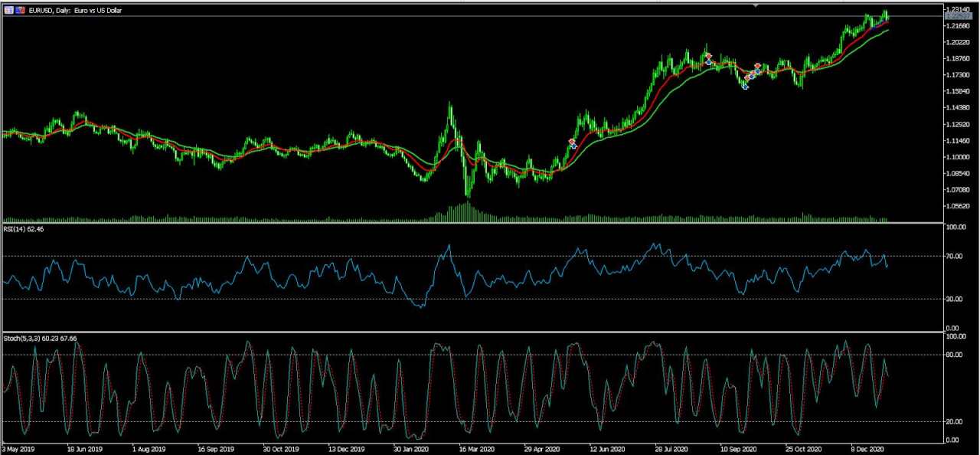Image resolution: width=980 pixels, height=455 pixels.
Task: Click price level 1.12920 on the scale
Action: [957, 124]
